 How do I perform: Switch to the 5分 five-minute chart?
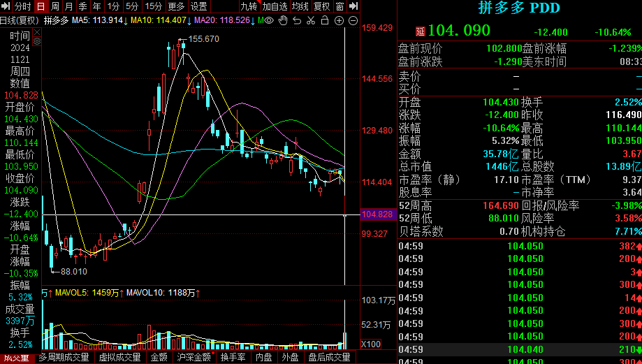click(131, 6)
